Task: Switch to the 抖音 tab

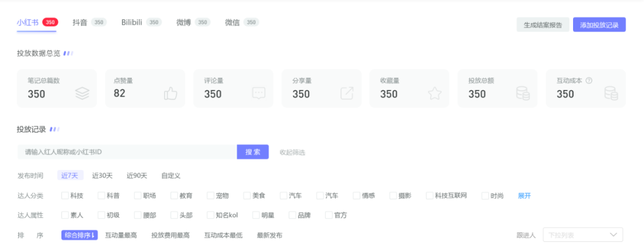Action: pyautogui.click(x=89, y=23)
